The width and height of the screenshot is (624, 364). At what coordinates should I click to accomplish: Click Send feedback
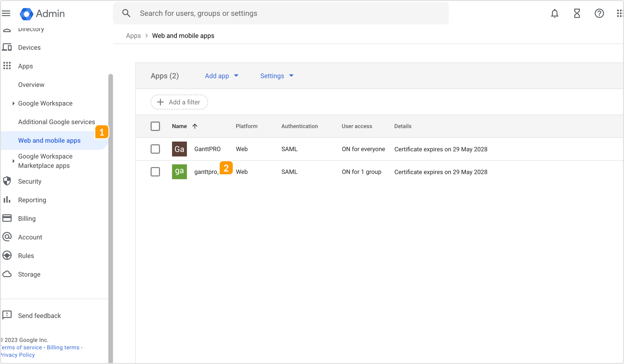39,315
